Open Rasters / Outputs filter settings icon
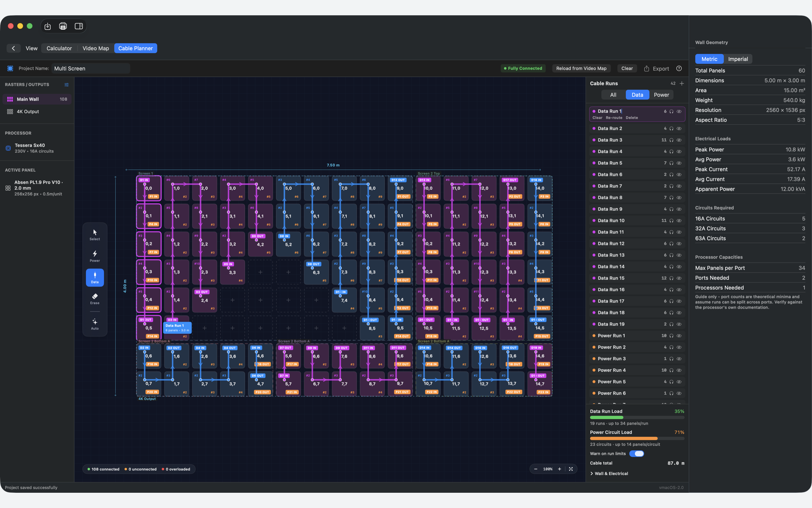Screen dimensions: 812x508 coord(67,85)
